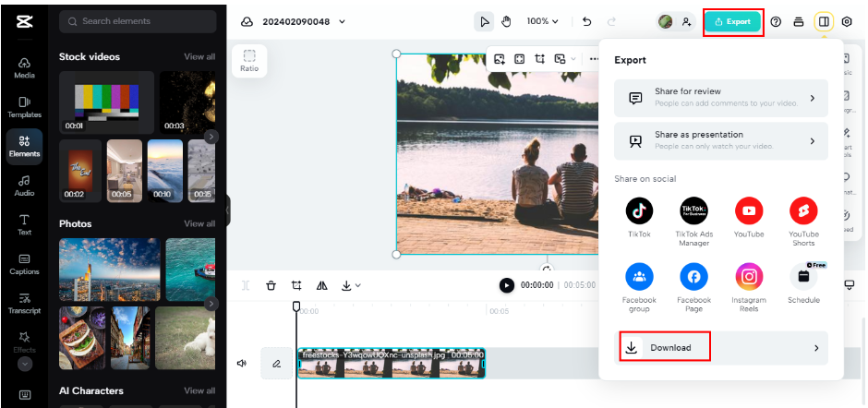Show next photos arrow
The width and height of the screenshot is (868, 408).
[x=211, y=304]
